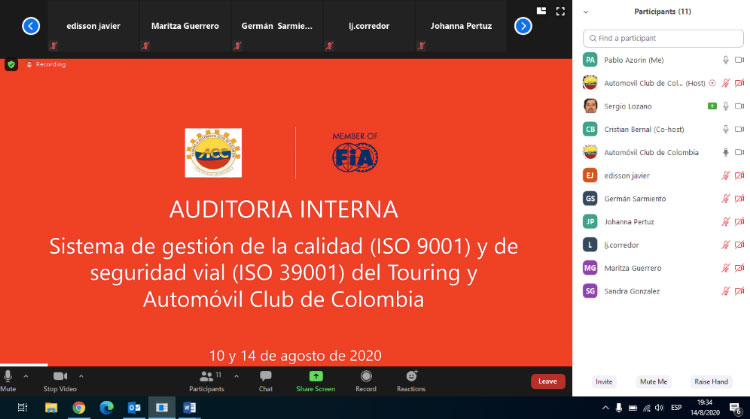Open the Chat panel
Screen dimensions: 750x419
pos(265,379)
